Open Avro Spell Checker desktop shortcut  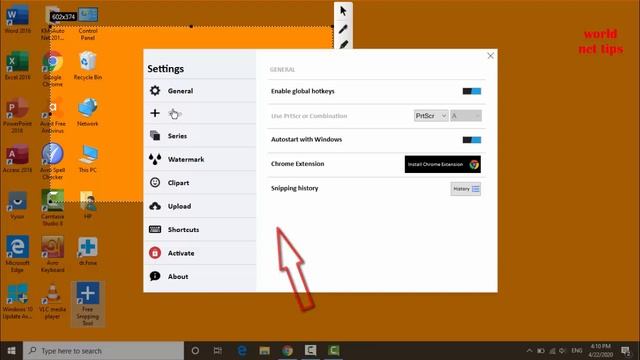[53, 161]
